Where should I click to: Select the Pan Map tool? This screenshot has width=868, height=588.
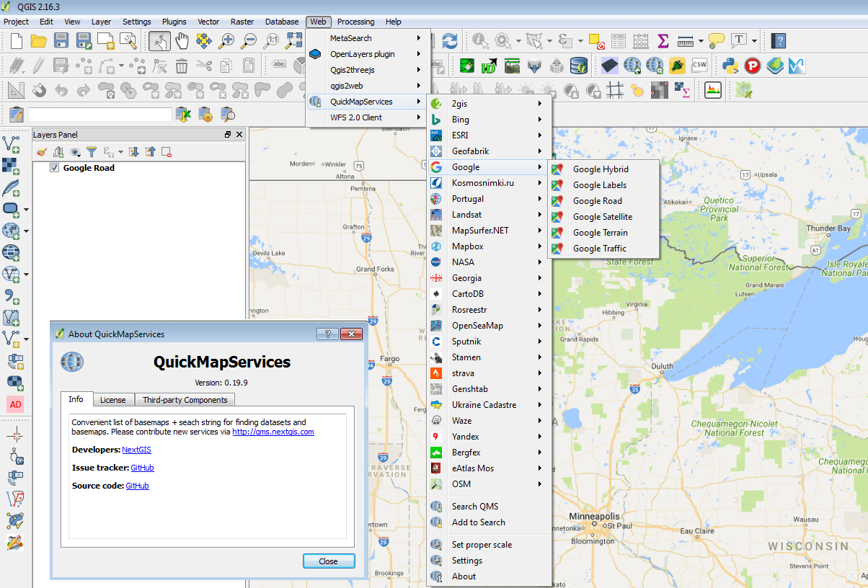(x=182, y=41)
